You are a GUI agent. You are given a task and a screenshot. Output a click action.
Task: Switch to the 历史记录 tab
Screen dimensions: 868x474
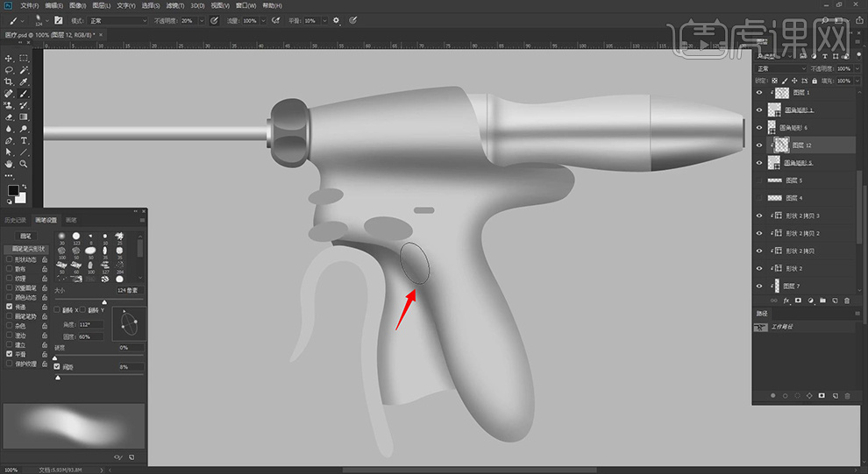point(16,220)
